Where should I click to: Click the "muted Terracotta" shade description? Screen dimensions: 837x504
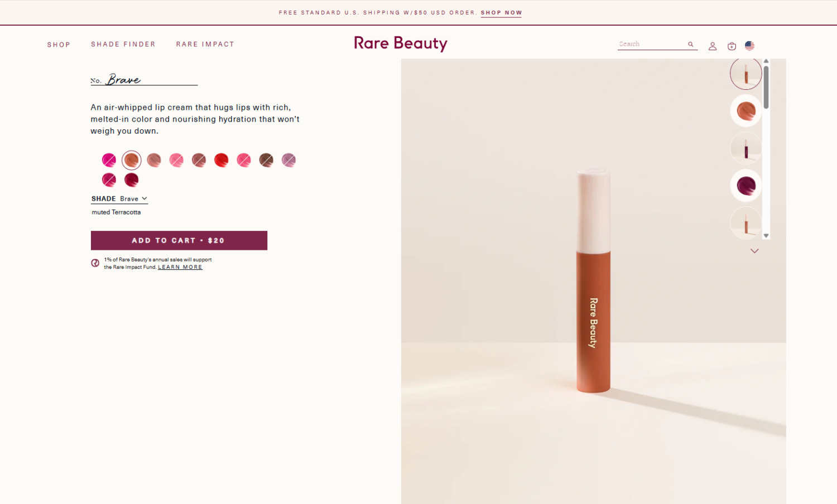coord(116,212)
